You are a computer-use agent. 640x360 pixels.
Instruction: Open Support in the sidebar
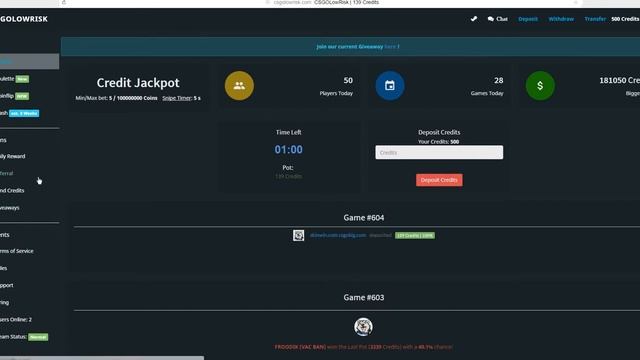pos(7,285)
